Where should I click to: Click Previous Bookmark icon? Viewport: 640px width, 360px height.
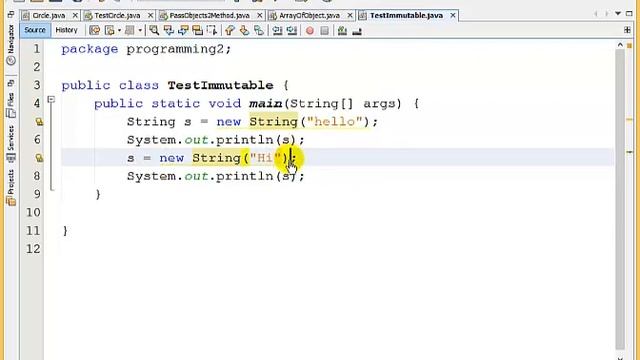[230, 31]
